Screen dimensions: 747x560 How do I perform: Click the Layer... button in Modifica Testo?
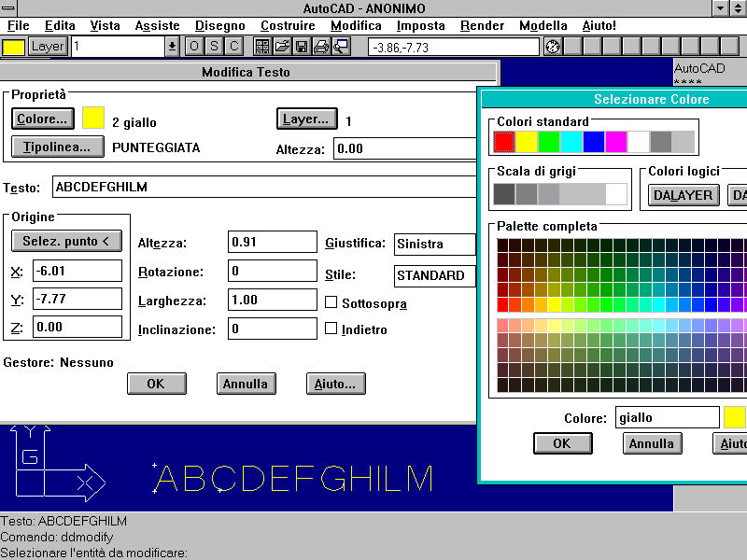tap(307, 119)
